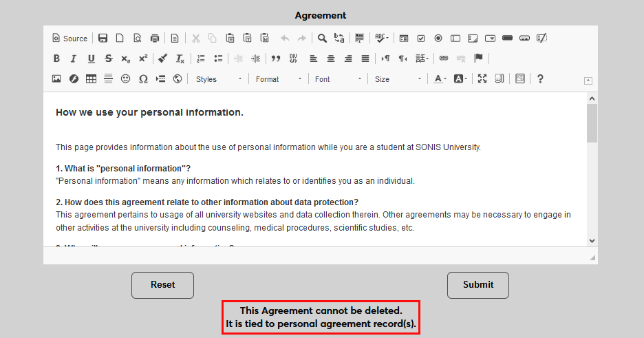Center align the text
The height and width of the screenshot is (338, 644).
pos(331,59)
